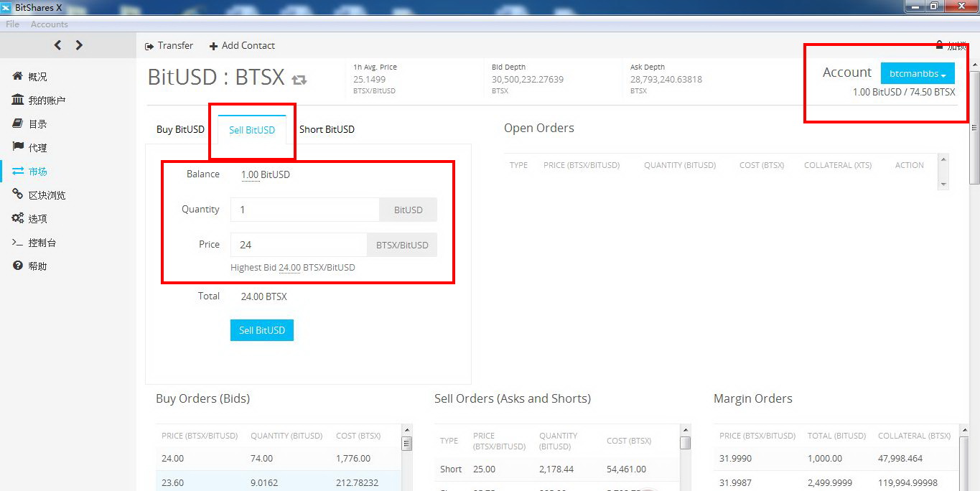Viewport: 980px width, 491px height.
Task: Switch to the Short BitUSD tab
Action: pyautogui.click(x=327, y=129)
